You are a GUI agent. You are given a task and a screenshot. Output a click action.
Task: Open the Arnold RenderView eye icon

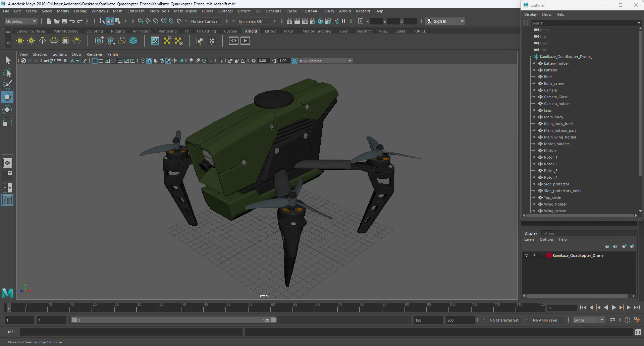[234, 41]
